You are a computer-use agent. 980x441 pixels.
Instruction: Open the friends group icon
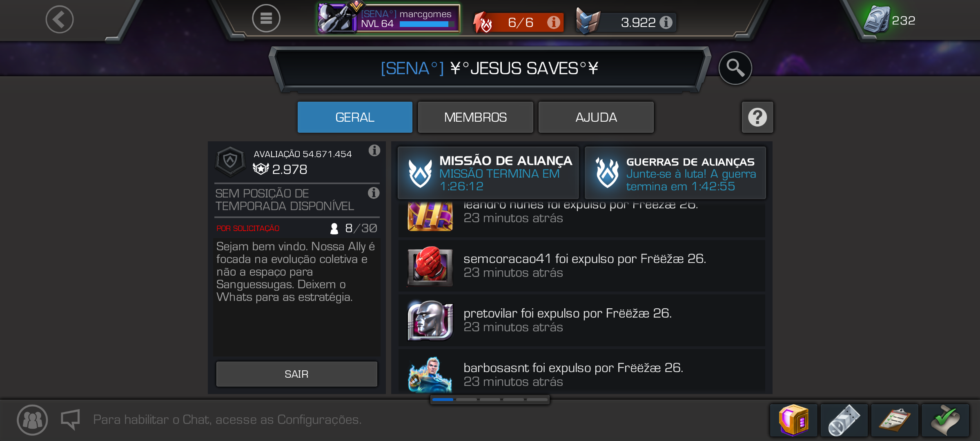[x=32, y=420]
